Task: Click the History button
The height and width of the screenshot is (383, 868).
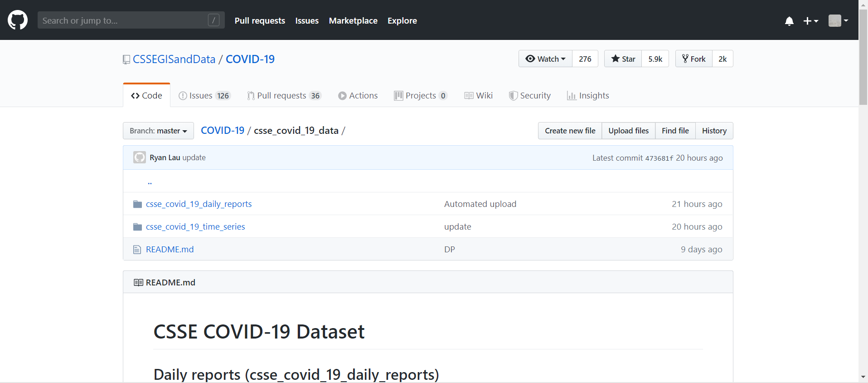Action: [714, 131]
